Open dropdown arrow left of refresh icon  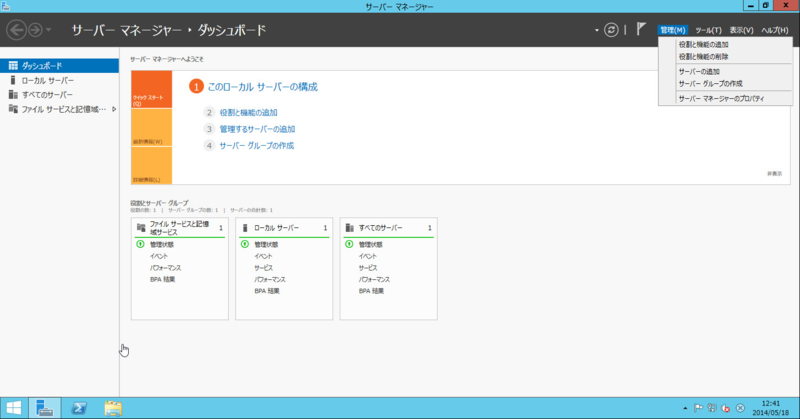[x=596, y=30]
